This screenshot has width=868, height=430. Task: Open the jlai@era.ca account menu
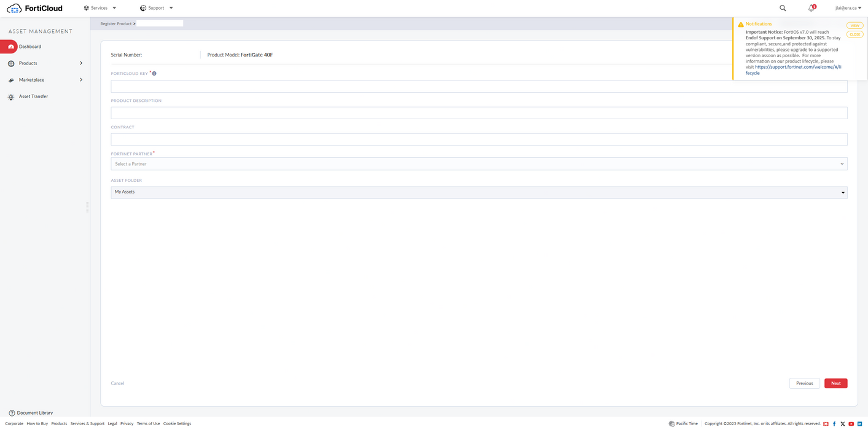(x=848, y=8)
